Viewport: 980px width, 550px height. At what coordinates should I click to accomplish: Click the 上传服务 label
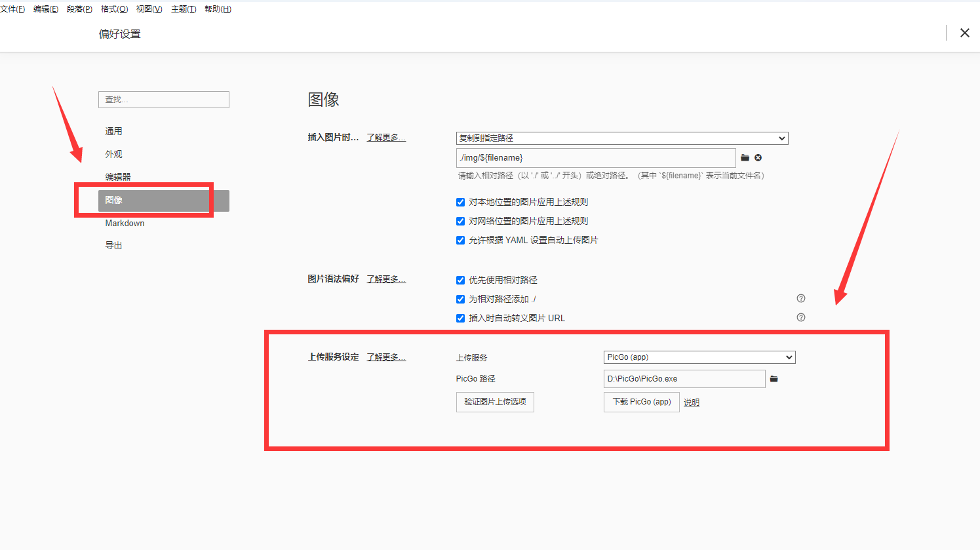click(x=472, y=358)
